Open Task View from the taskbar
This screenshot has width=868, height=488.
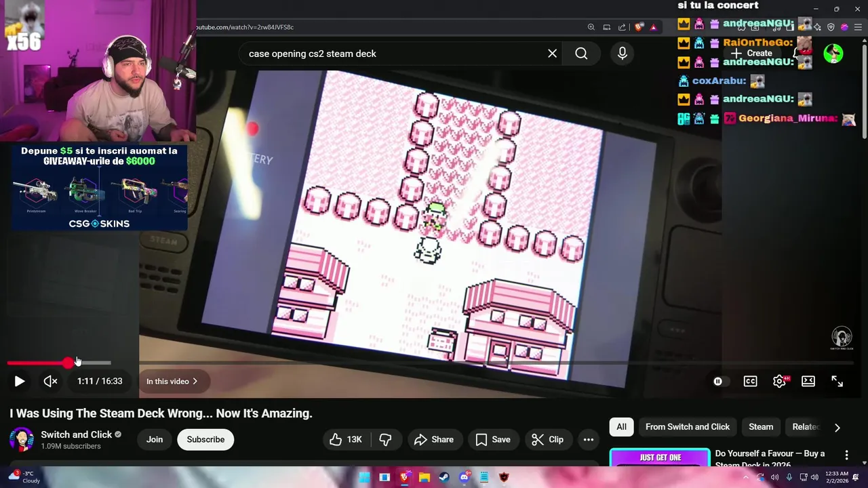tap(384, 477)
